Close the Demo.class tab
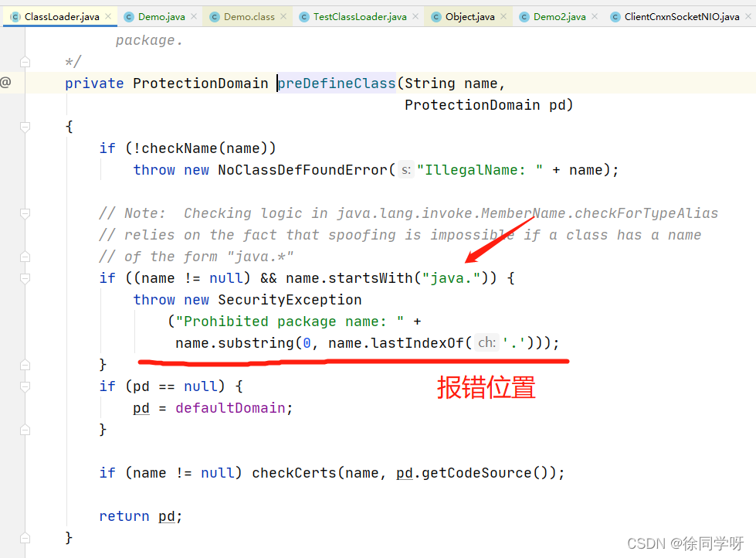The height and width of the screenshot is (558, 756). pyautogui.click(x=283, y=16)
